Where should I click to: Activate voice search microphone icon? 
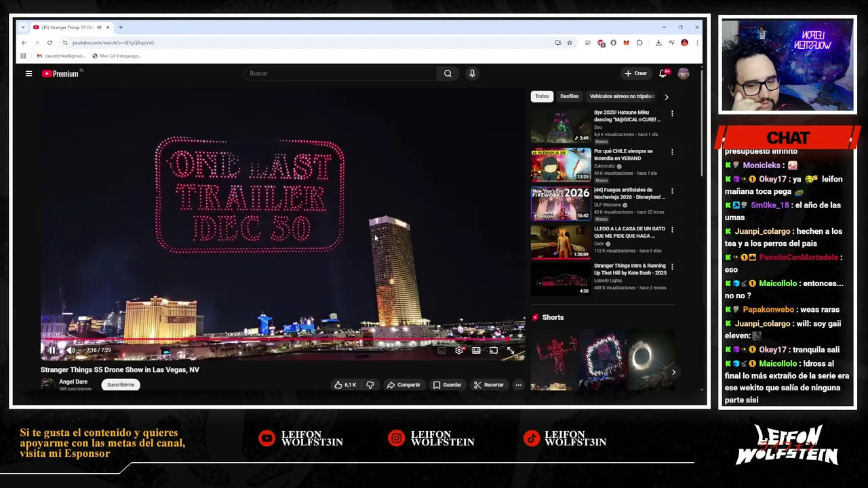(x=472, y=73)
